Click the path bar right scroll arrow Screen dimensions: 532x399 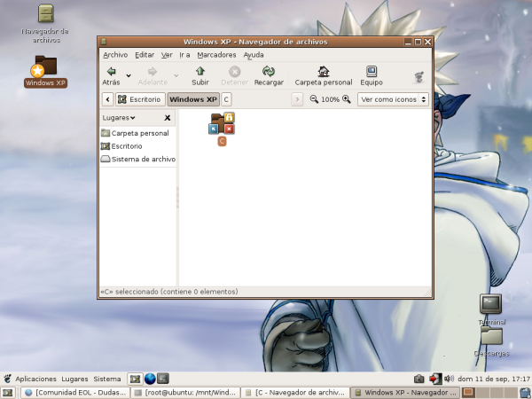pyautogui.click(x=297, y=99)
